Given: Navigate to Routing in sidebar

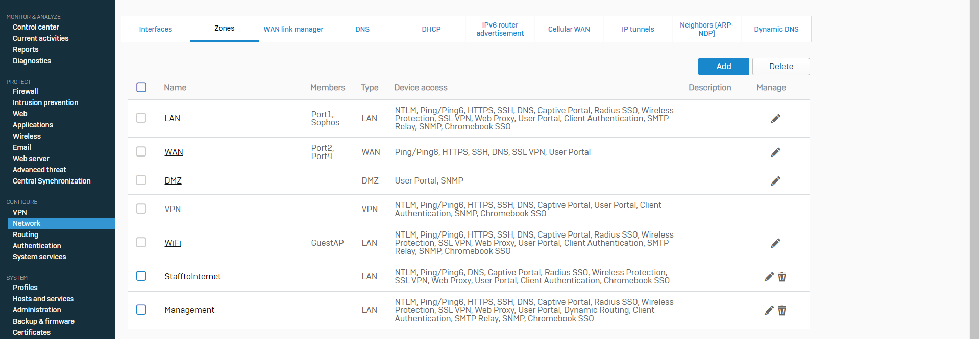Looking at the screenshot, I should coord(26,234).
